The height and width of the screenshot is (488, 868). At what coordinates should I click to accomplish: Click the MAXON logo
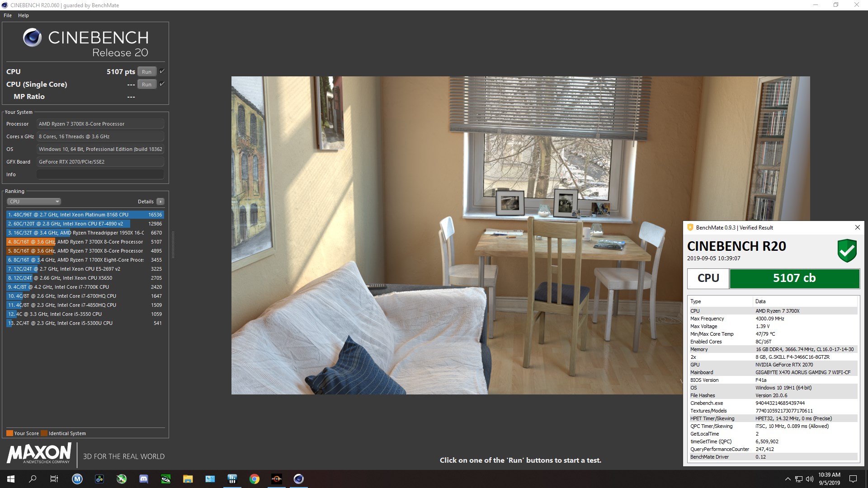[39, 453]
